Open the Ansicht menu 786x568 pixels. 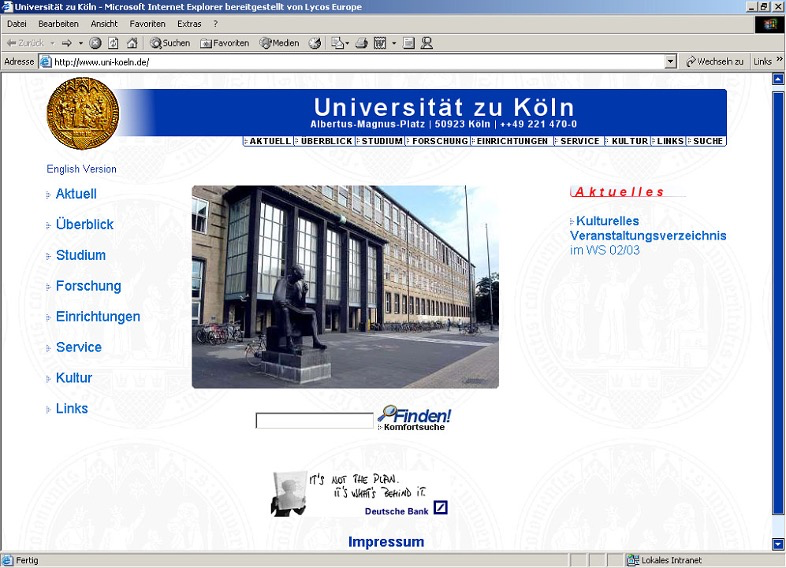tap(104, 24)
